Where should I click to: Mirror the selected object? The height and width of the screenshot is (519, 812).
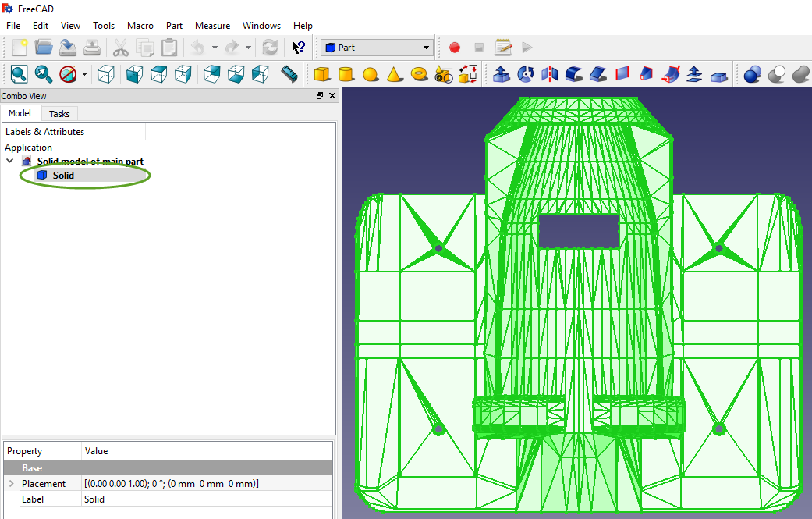click(551, 73)
